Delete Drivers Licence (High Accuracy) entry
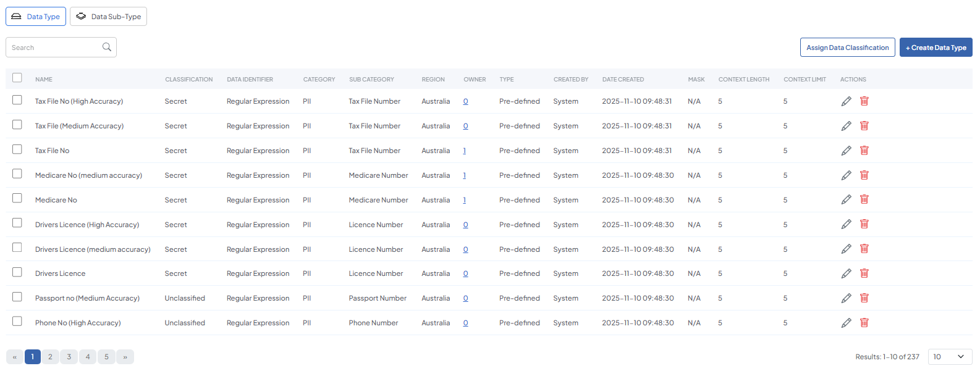The width and height of the screenshot is (980, 371). (864, 225)
